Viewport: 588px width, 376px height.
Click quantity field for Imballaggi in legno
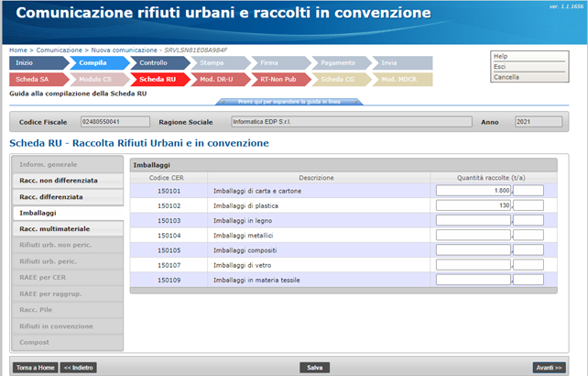(x=474, y=220)
